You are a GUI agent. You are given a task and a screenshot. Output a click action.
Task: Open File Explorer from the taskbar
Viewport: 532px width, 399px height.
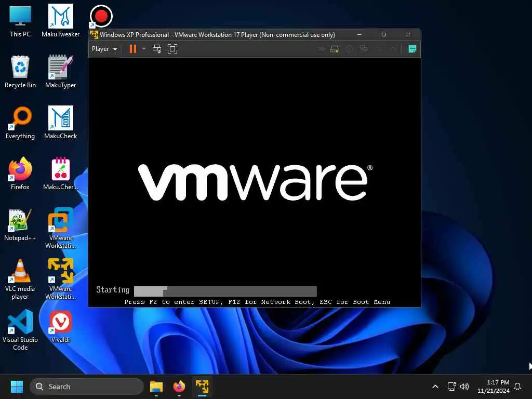(156, 387)
